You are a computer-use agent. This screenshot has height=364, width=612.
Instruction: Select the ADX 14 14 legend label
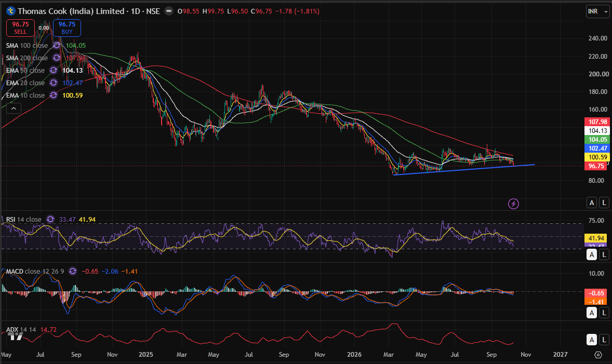coord(21,330)
